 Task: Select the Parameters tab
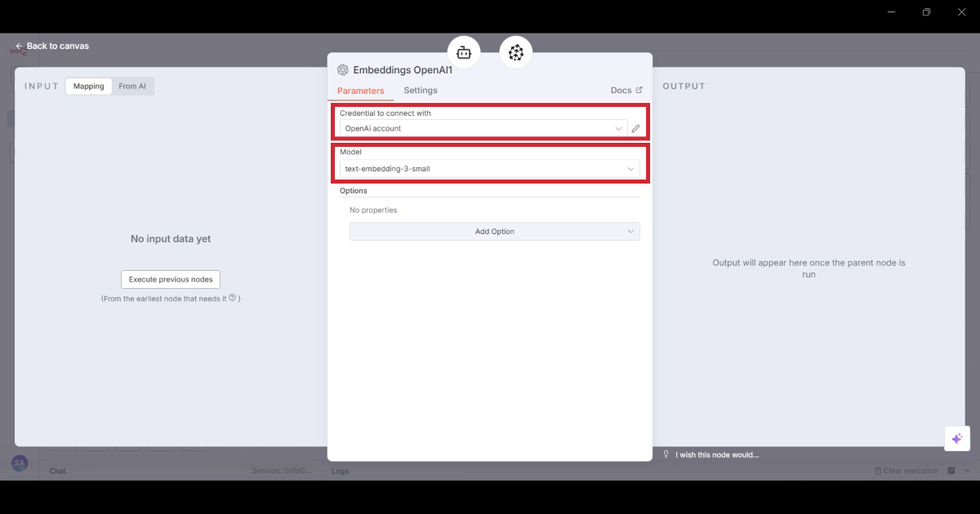pyautogui.click(x=360, y=91)
